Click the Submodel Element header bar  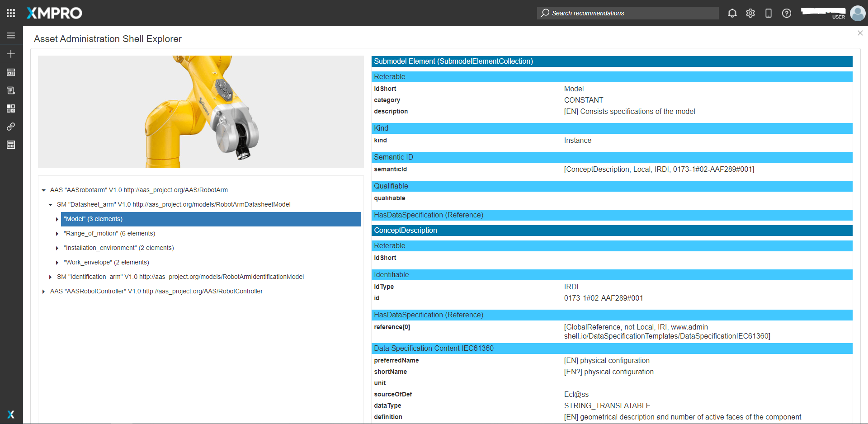pos(612,61)
